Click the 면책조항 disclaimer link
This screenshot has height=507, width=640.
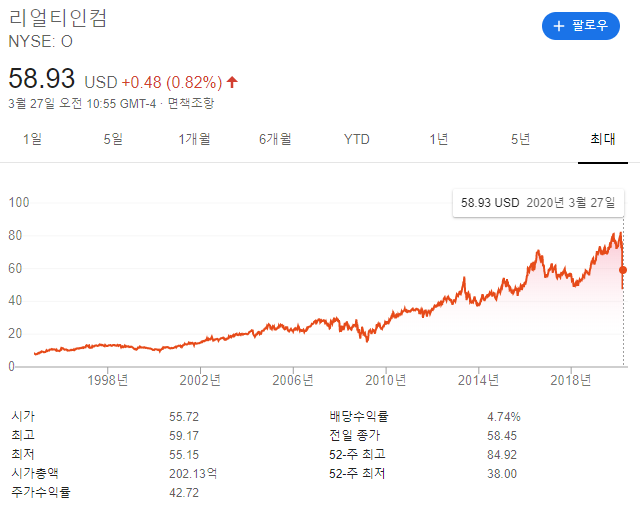[x=191, y=103]
